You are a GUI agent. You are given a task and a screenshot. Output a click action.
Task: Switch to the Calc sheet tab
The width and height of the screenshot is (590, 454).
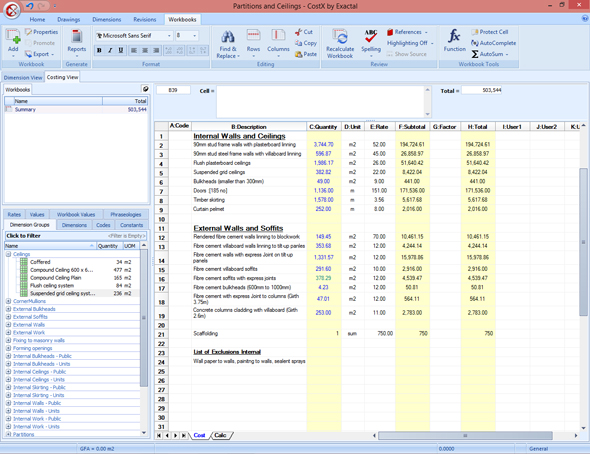220,435
